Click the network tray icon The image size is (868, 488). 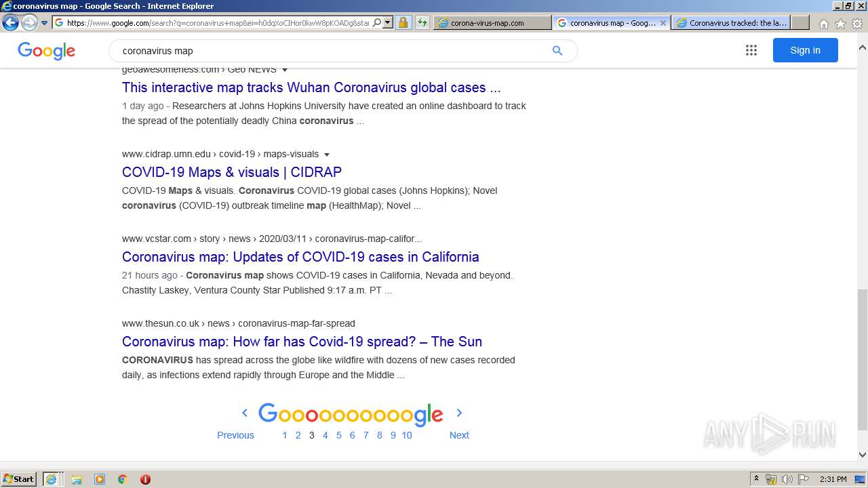[771, 479]
